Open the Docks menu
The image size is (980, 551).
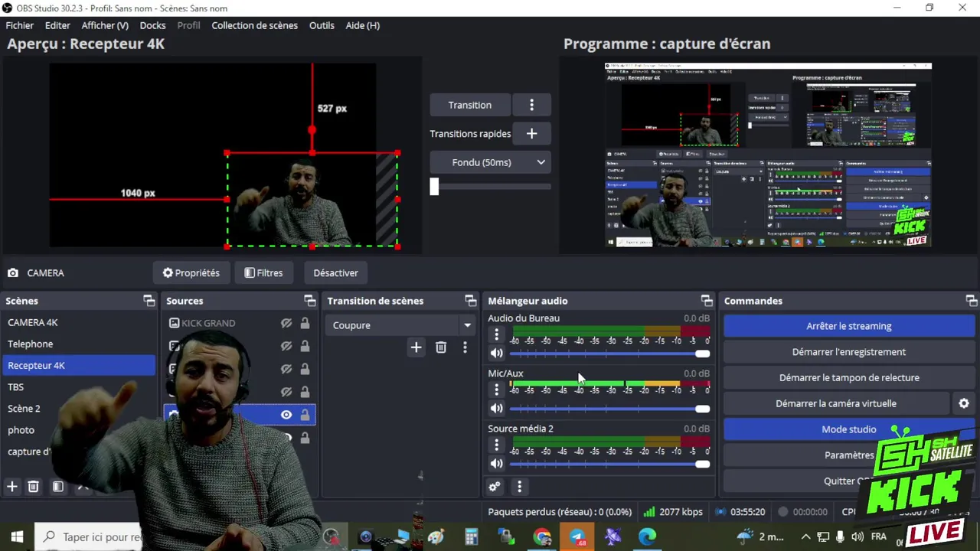pos(153,25)
